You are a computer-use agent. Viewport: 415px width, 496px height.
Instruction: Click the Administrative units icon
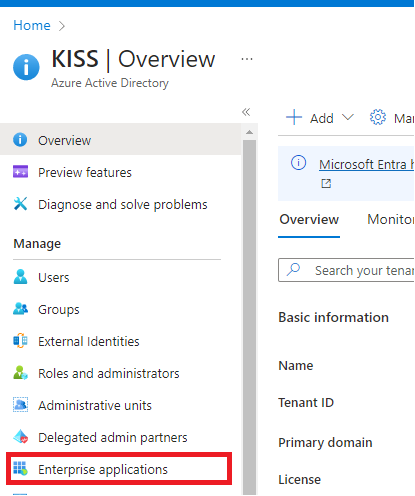[x=20, y=405]
